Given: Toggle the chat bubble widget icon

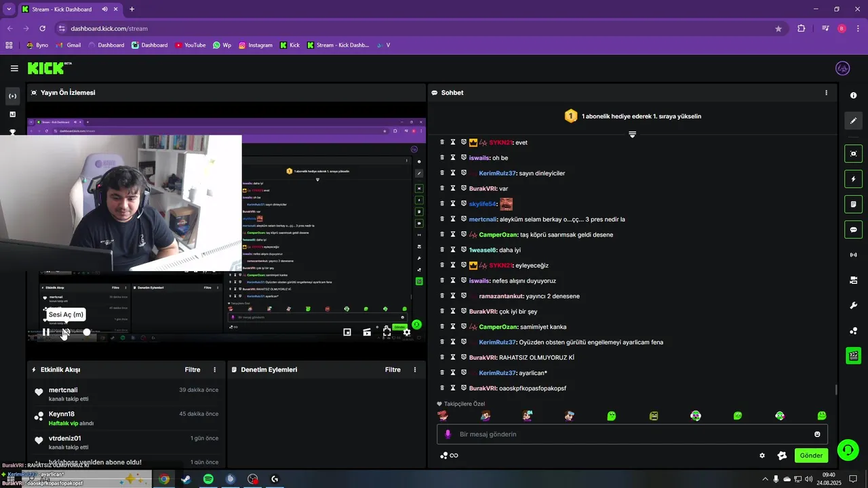Looking at the screenshot, I should point(853,229).
